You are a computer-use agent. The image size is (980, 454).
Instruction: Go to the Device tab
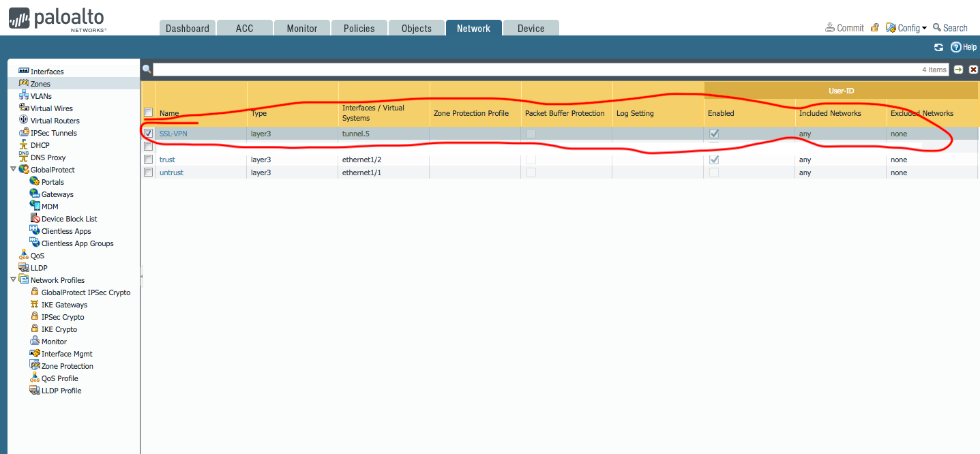(x=531, y=28)
